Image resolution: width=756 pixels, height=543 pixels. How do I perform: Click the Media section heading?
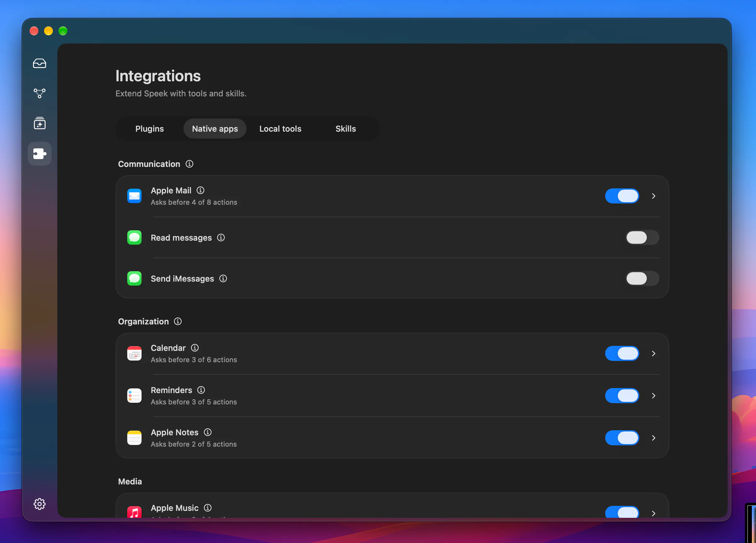pyautogui.click(x=130, y=482)
